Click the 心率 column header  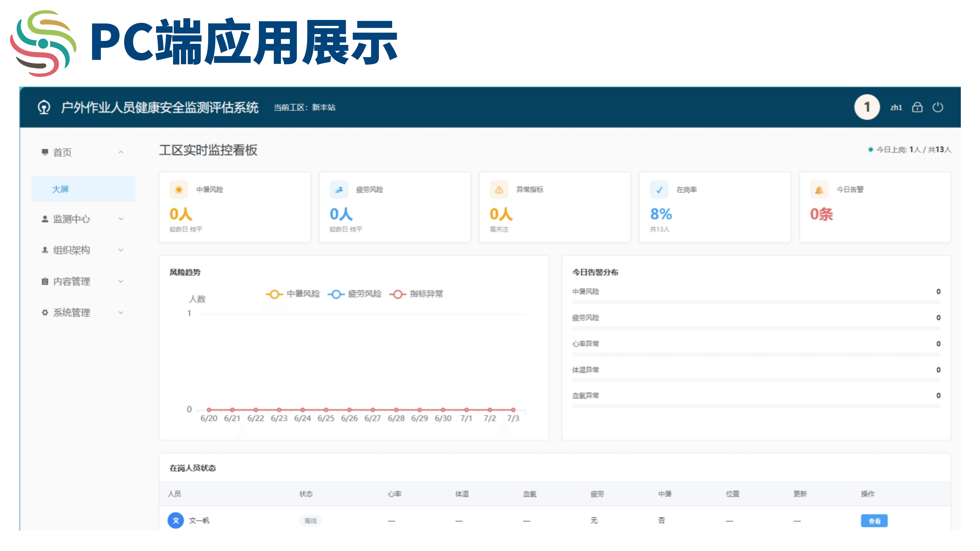395,494
